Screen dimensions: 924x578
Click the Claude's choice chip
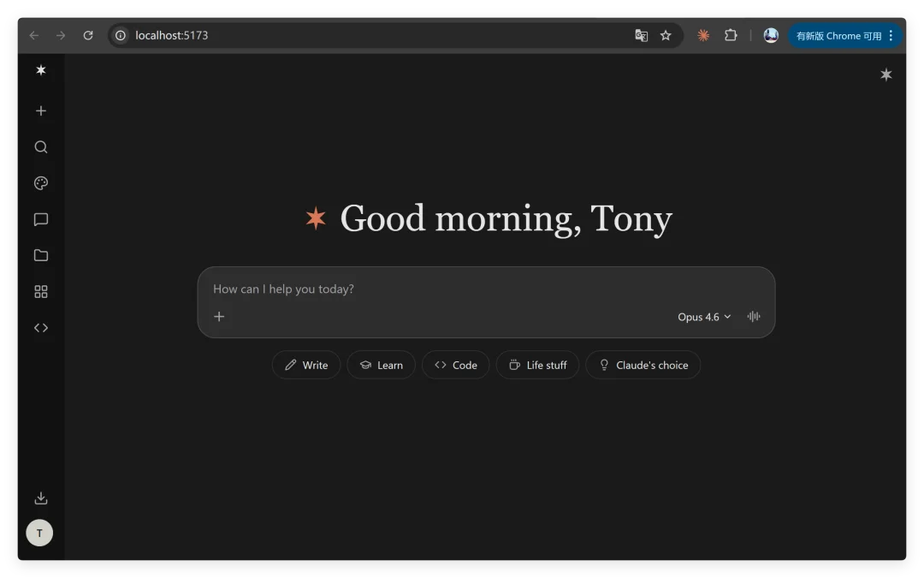[643, 365]
